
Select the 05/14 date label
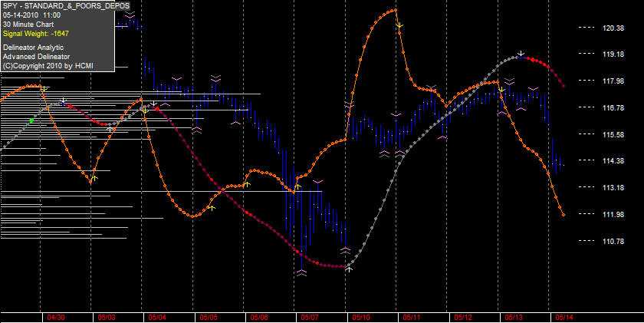point(564,318)
